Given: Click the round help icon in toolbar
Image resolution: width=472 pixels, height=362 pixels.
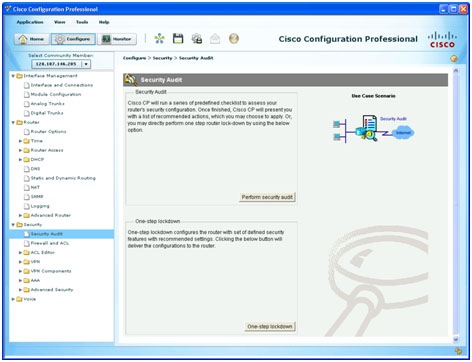Looking at the screenshot, I should pos(234,39).
